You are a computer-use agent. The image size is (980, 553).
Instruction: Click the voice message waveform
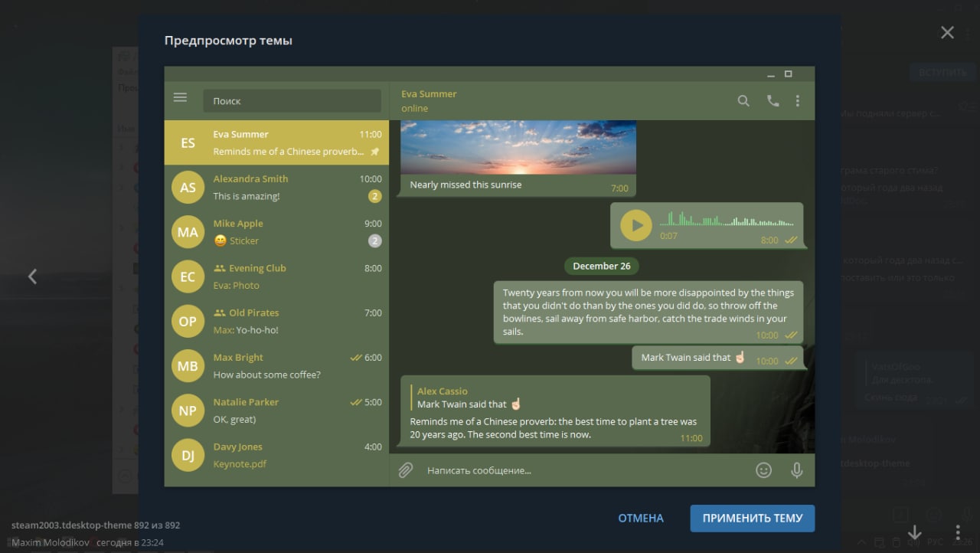(727, 219)
